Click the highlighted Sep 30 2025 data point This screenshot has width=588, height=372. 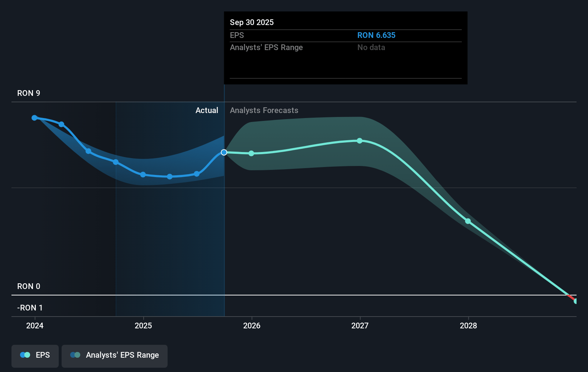tap(224, 152)
